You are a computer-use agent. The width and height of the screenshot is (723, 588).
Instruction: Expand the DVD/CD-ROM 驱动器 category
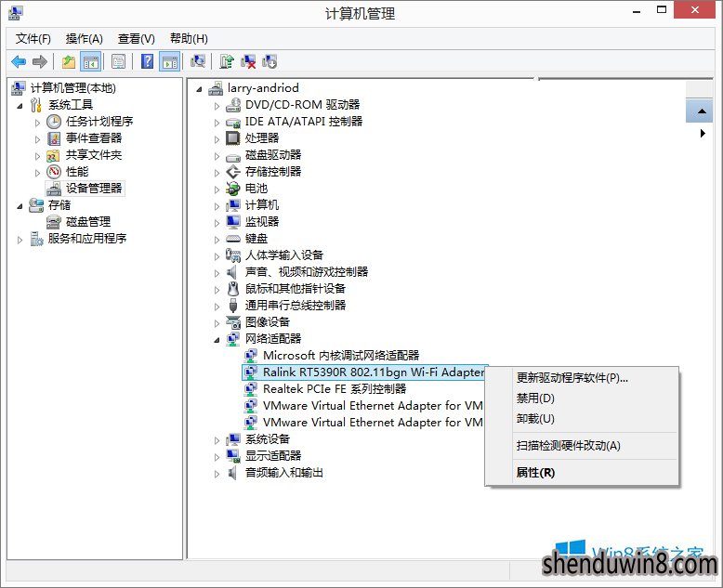[x=217, y=106]
